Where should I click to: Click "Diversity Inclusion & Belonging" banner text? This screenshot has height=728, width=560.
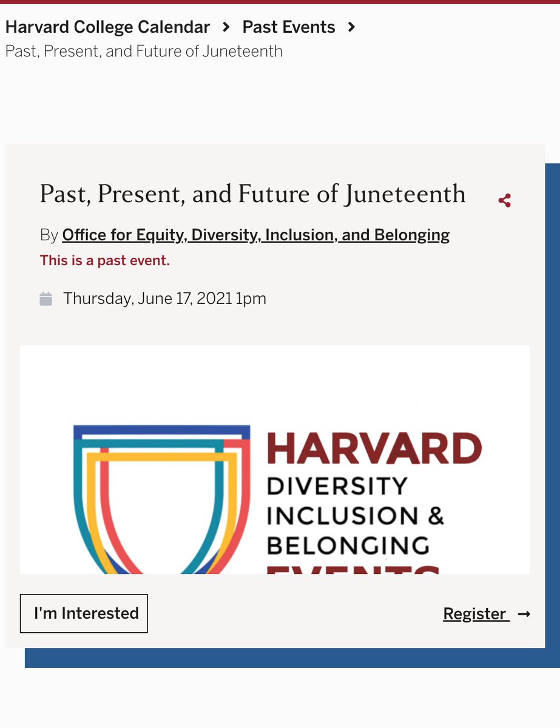[355, 515]
